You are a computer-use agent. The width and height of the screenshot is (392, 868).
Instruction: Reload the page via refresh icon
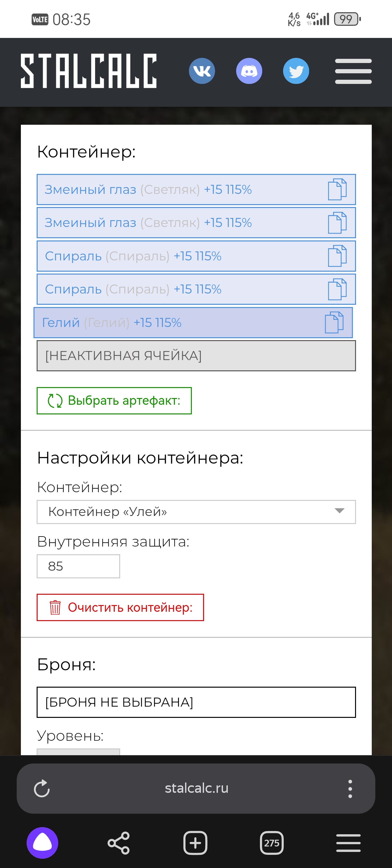pyautogui.click(x=42, y=789)
